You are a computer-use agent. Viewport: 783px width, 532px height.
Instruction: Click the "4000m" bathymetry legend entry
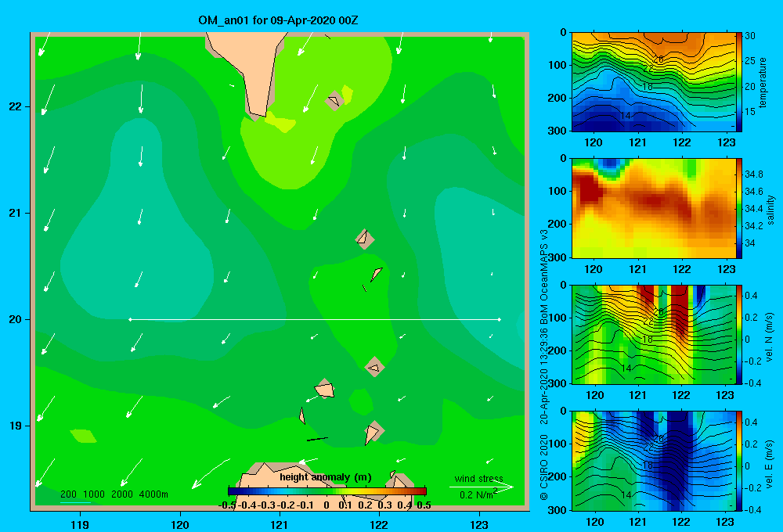pos(153,494)
